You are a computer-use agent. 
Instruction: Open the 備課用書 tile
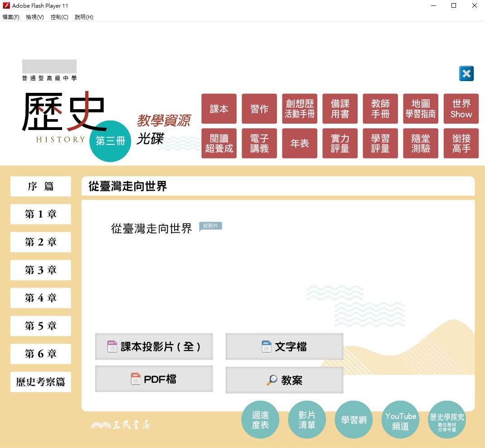tap(340, 109)
